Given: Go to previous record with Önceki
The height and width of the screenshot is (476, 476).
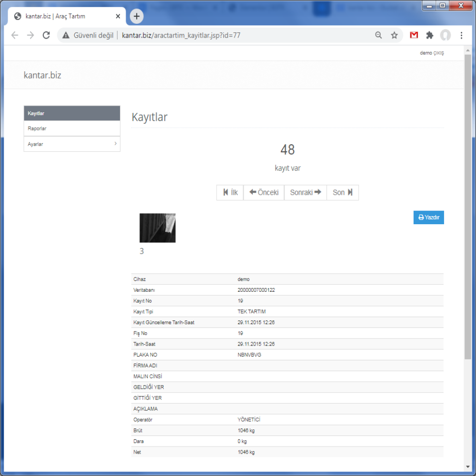Looking at the screenshot, I should (264, 192).
